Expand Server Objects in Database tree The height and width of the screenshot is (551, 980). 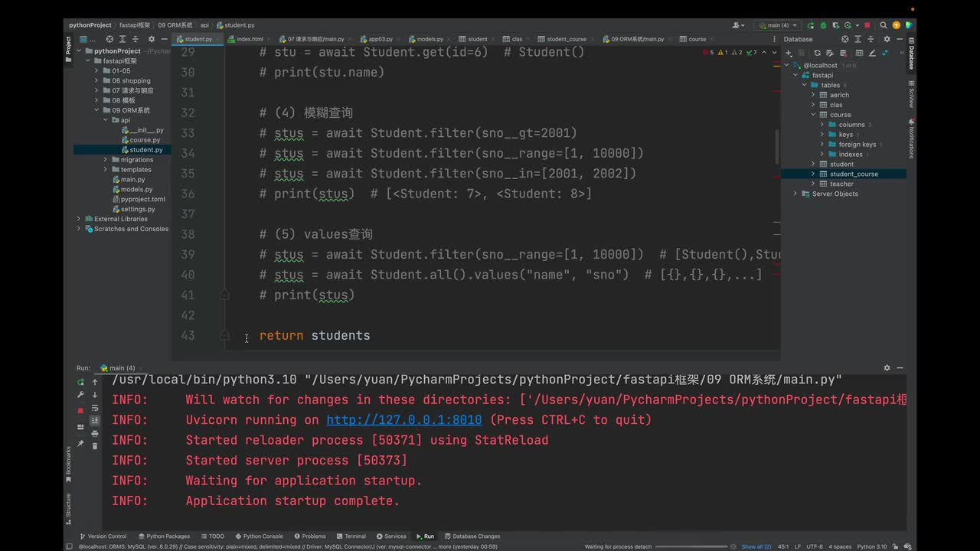coord(795,194)
